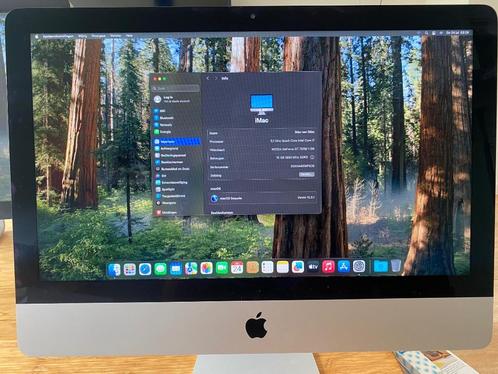Viewport: 498px width, 374px height.
Task: Open the Venster menu
Action: point(116,35)
